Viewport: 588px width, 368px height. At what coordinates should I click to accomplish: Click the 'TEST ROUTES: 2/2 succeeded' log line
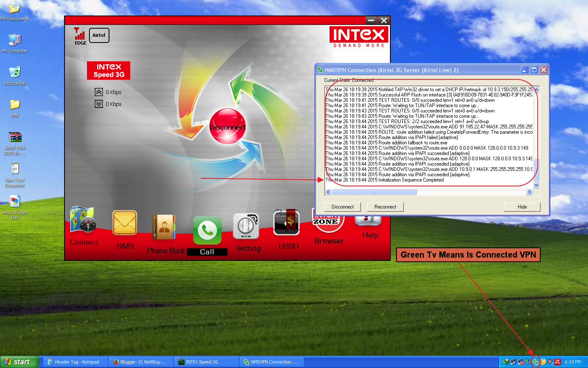tap(407, 121)
